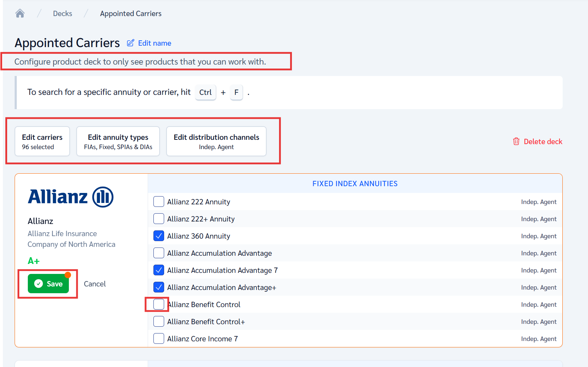Open the Edit carriers button
The height and width of the screenshot is (367, 588).
tap(42, 141)
